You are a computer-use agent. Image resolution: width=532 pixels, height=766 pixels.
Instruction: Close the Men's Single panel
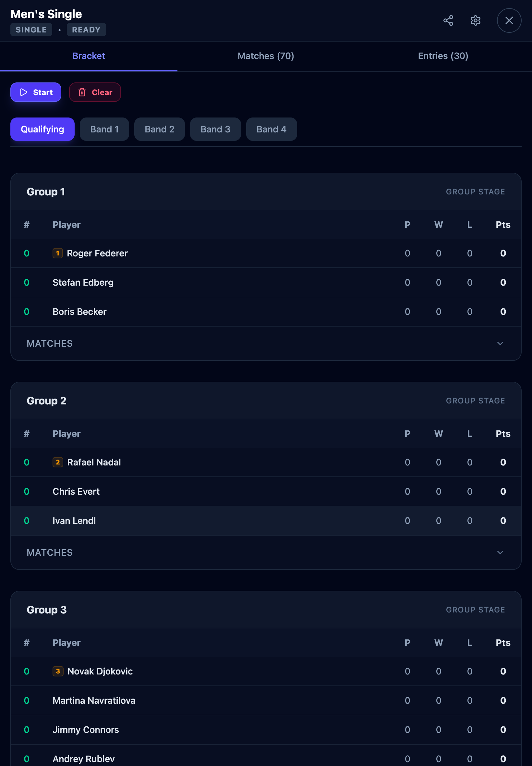(509, 21)
